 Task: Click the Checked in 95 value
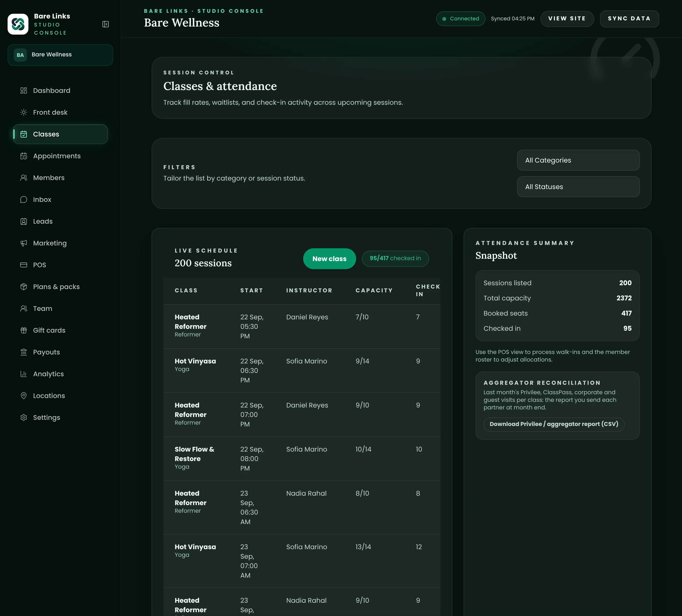[x=627, y=328]
